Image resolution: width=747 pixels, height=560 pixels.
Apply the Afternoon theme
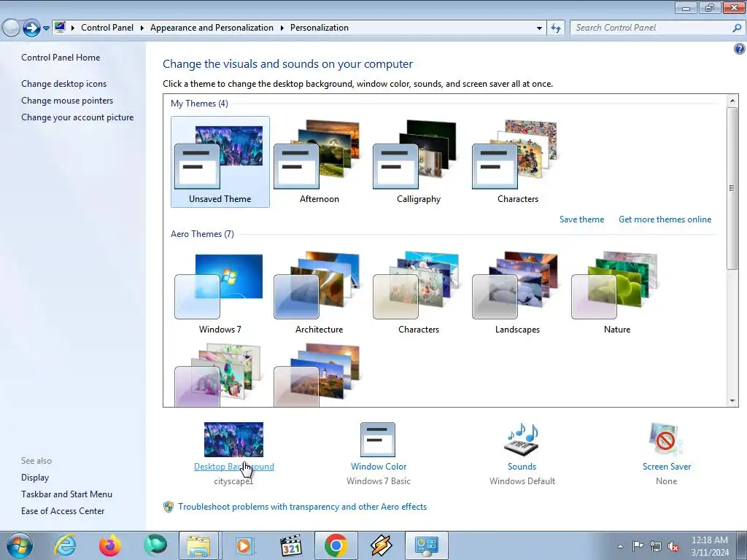(x=320, y=161)
